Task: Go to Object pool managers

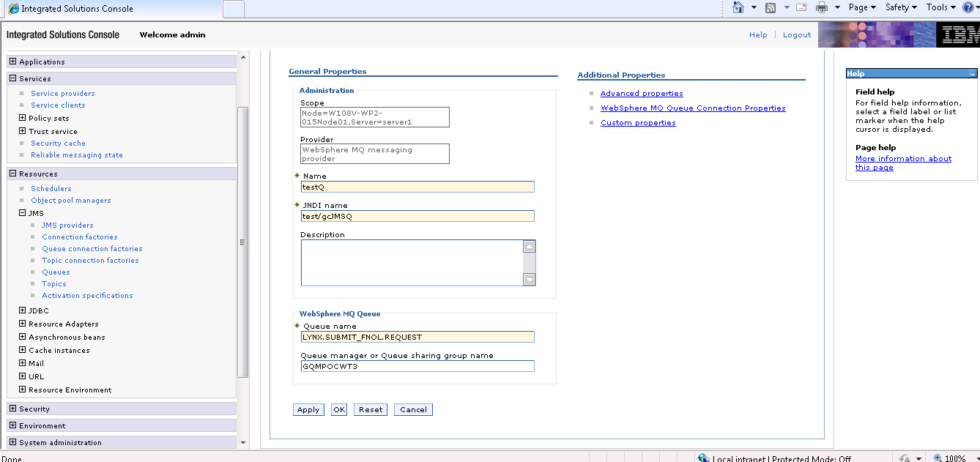Action: [x=71, y=201]
